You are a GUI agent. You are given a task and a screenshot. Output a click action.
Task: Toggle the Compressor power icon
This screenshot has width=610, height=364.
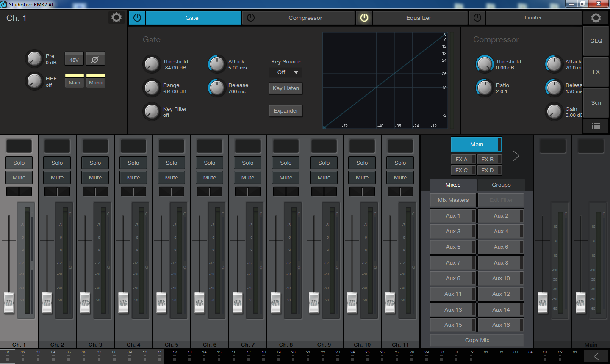click(250, 18)
